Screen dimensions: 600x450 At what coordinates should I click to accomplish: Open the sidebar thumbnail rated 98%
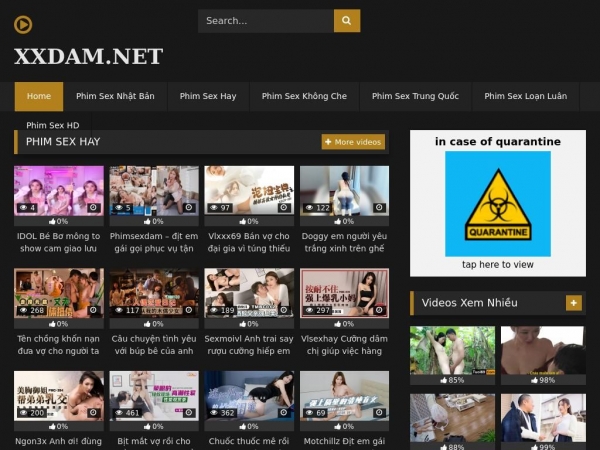point(543,350)
